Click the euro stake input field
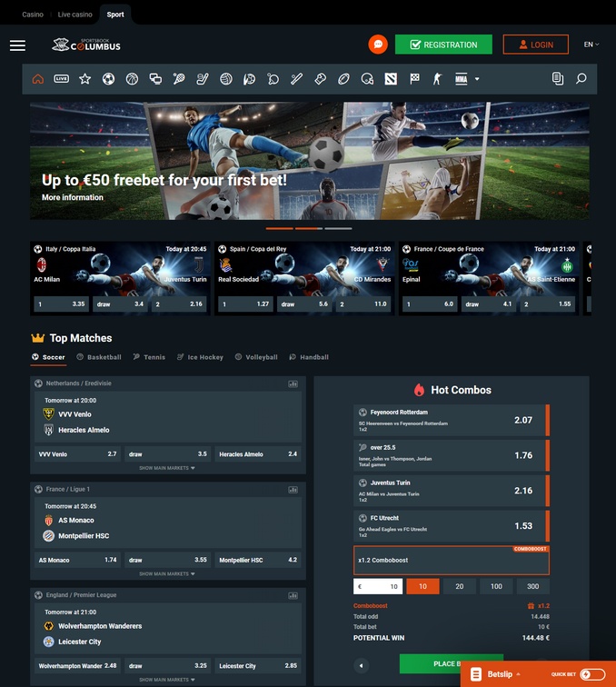 click(378, 586)
